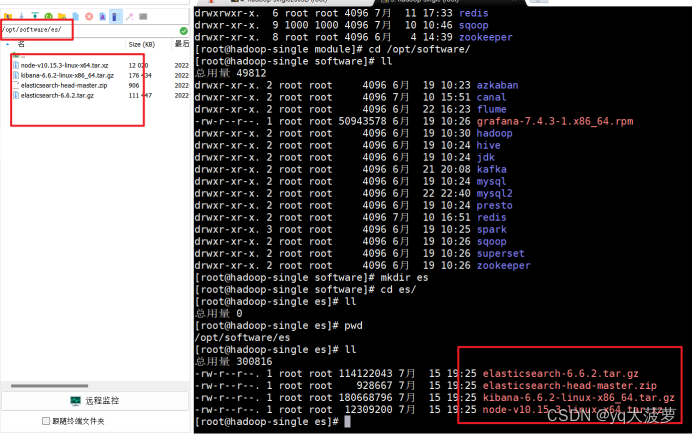
Task: Click the kafka directory name in terminal
Action: 491,169
